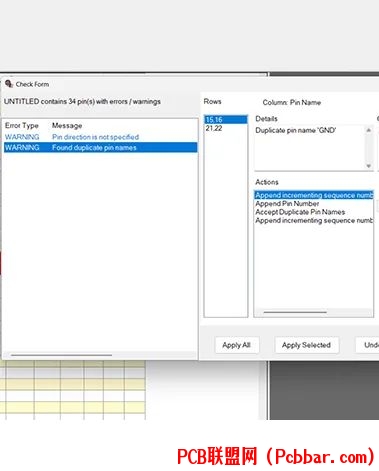Select rows 15,16 in Rows list
Viewport: 379px width, 471px height.
coord(226,119)
